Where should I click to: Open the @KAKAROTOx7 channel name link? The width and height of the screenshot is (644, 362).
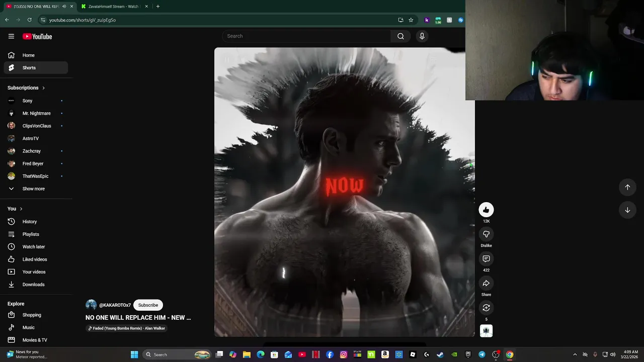115,305
